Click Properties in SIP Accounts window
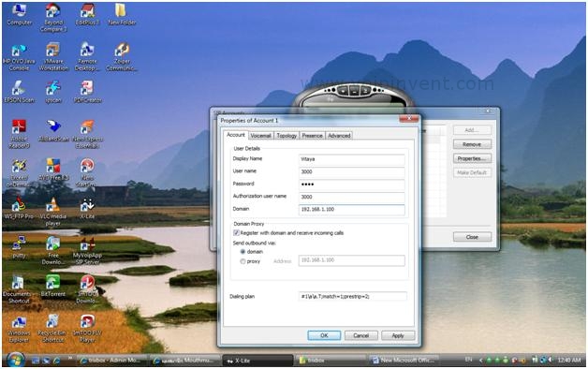588x369 pixels. [x=472, y=158]
